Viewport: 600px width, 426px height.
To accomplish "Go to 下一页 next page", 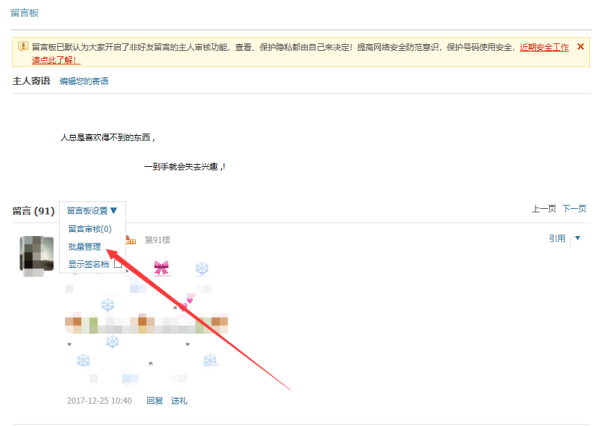I will coord(574,209).
